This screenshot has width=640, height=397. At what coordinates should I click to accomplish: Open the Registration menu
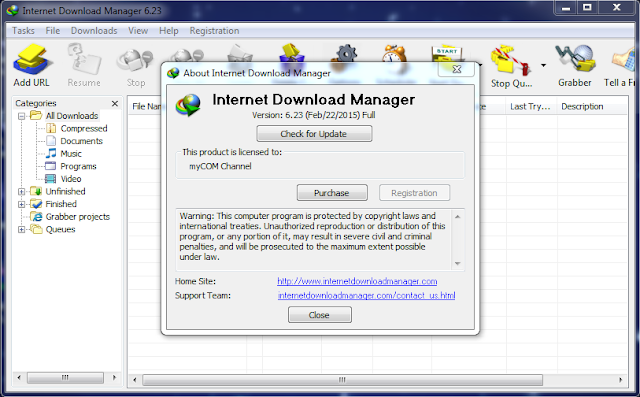pos(214,31)
